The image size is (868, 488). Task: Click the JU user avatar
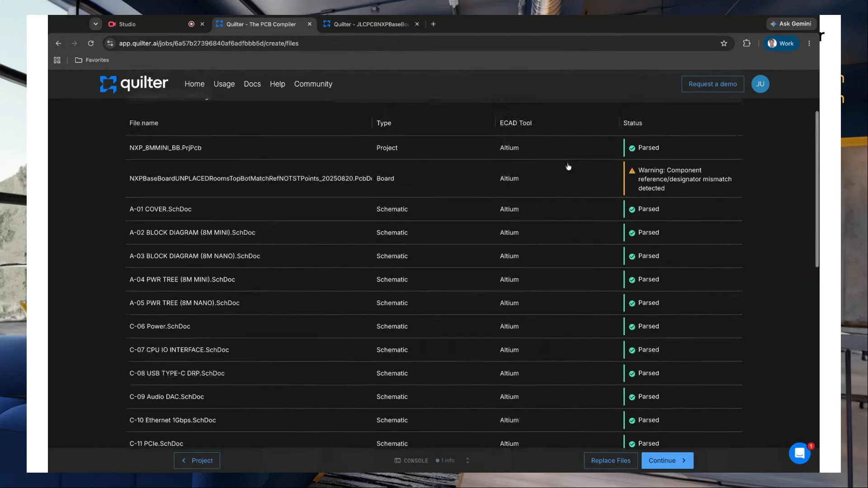(x=760, y=84)
